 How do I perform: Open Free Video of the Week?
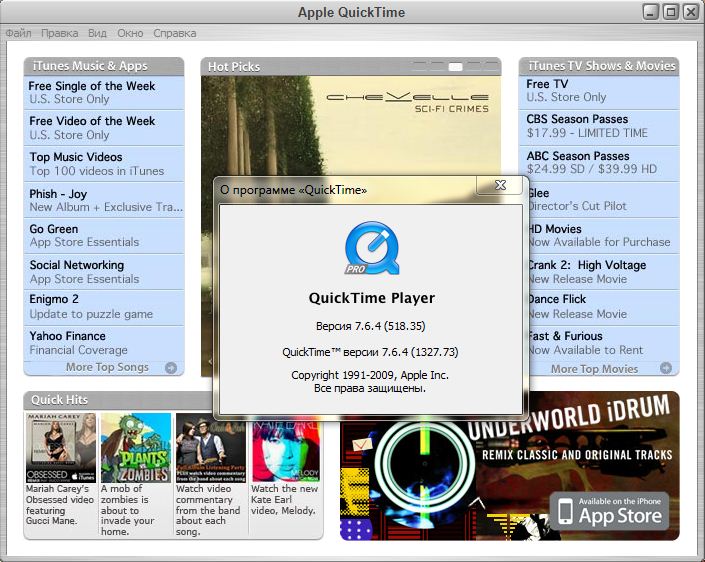104,128
